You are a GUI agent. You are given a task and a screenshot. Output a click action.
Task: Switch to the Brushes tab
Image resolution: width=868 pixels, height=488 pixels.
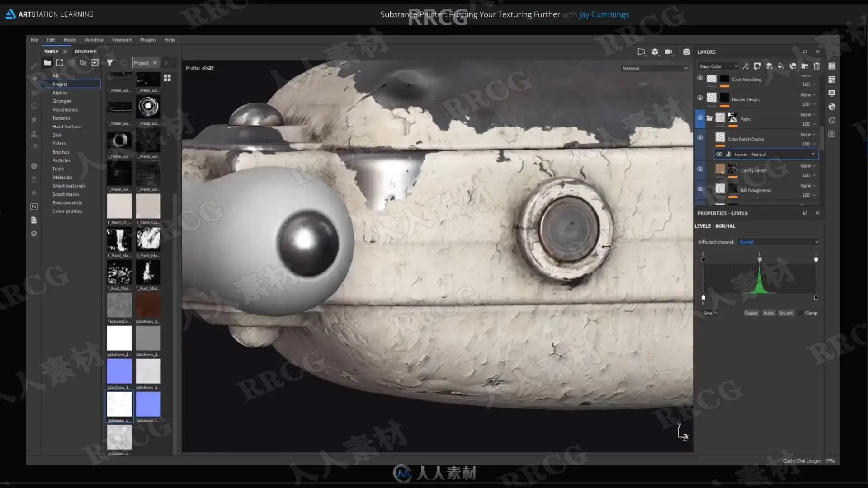(85, 52)
